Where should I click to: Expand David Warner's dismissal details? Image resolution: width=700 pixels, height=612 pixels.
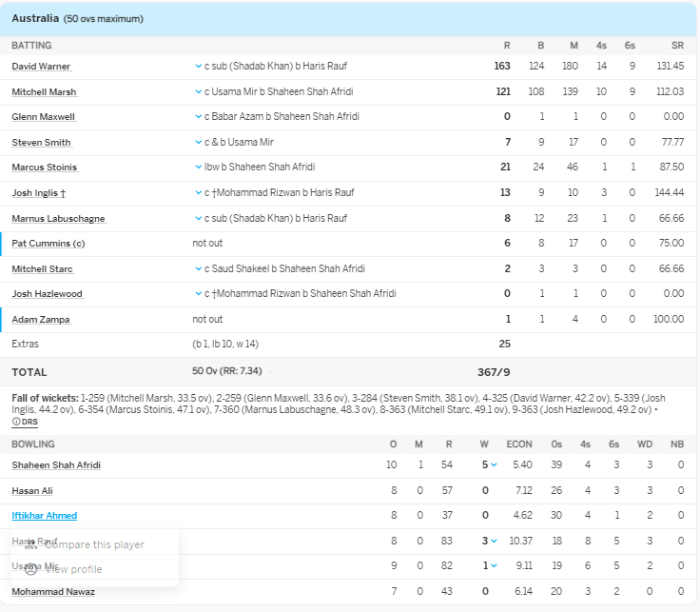click(198, 67)
